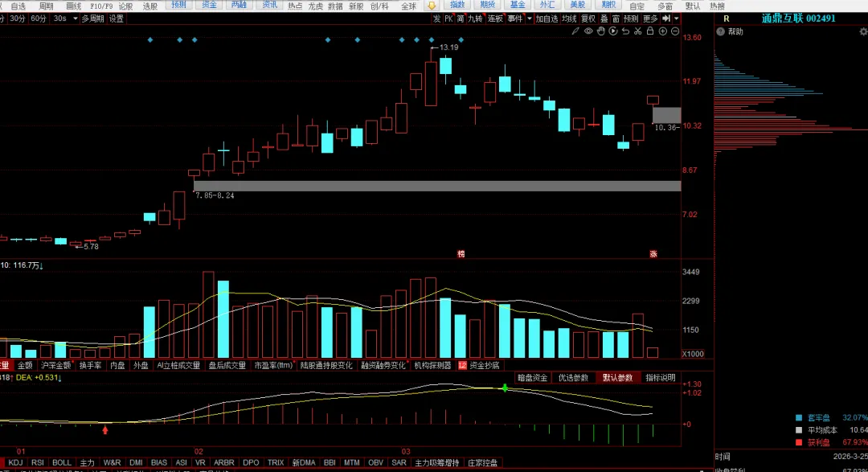Click the undo arrow icon in chart toolbar

coord(625,31)
